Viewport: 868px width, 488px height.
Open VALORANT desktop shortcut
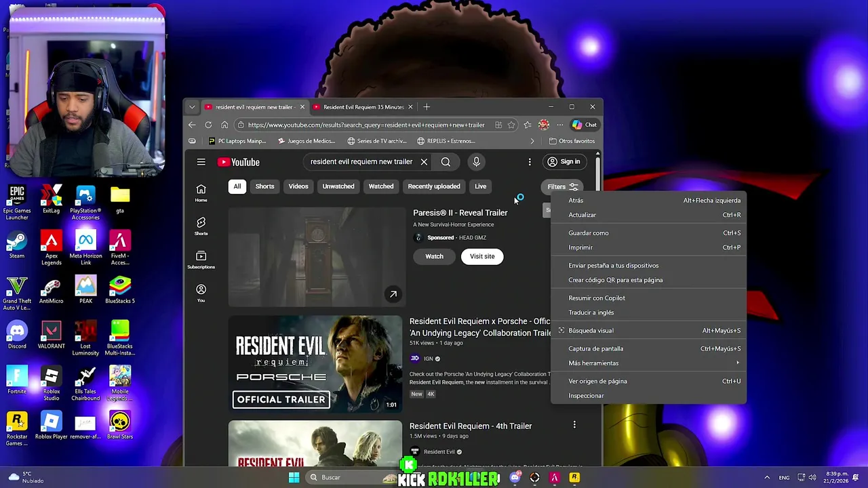52,335
